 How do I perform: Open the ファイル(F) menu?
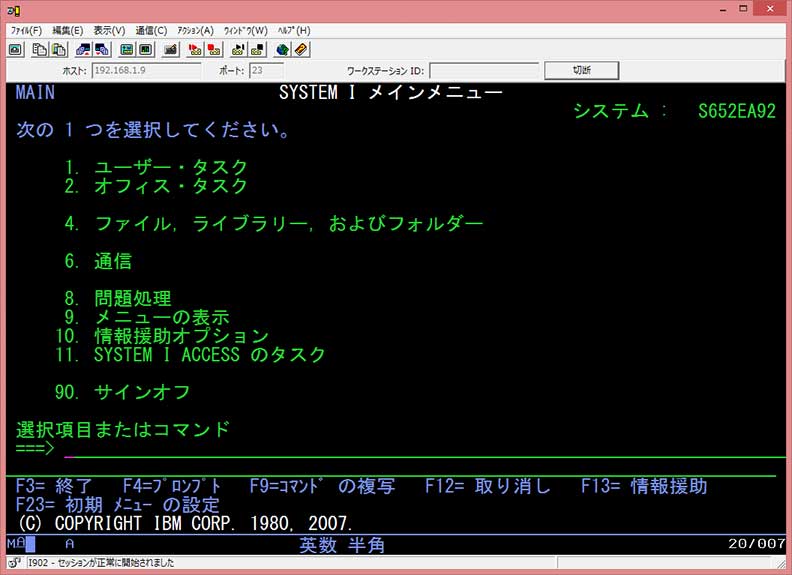26,30
